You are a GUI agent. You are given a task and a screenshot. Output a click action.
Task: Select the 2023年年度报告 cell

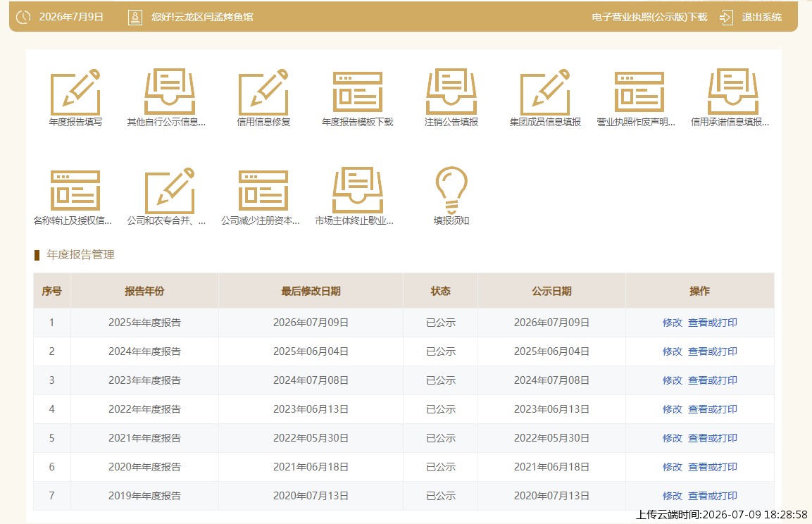144,380
